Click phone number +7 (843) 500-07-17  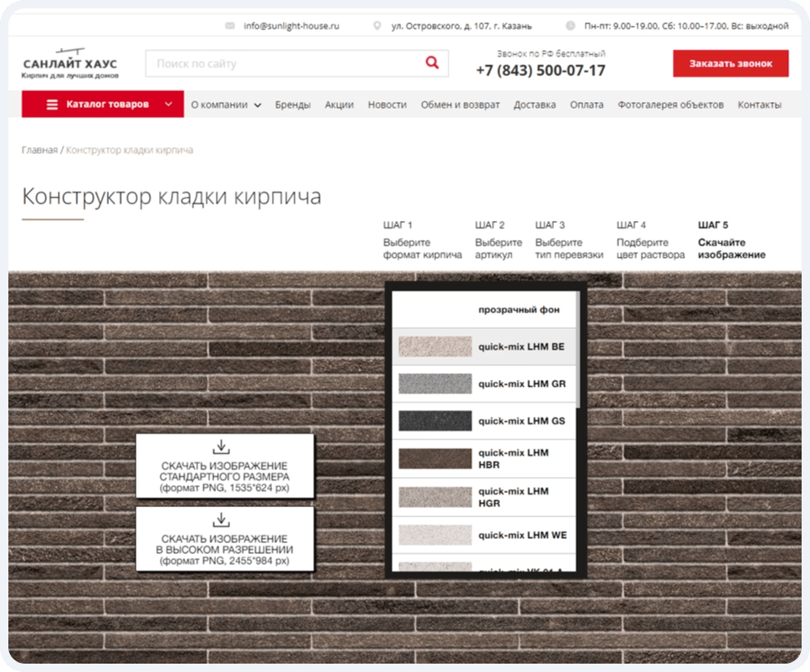[x=541, y=70]
